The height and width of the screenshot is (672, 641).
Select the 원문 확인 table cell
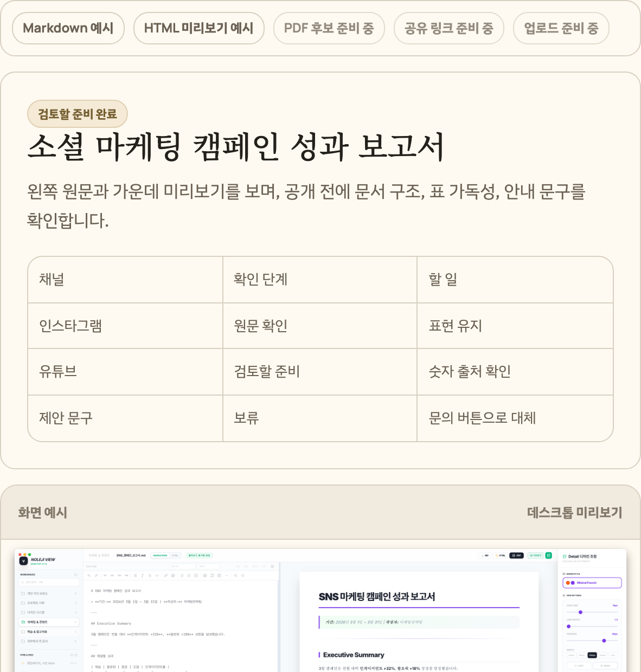click(x=320, y=326)
